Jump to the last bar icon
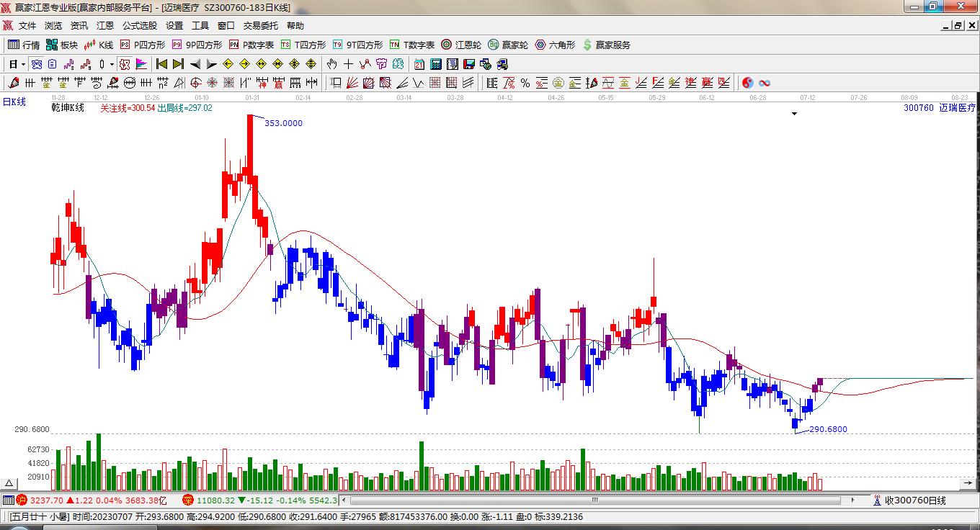The image size is (980, 530). [x=178, y=64]
